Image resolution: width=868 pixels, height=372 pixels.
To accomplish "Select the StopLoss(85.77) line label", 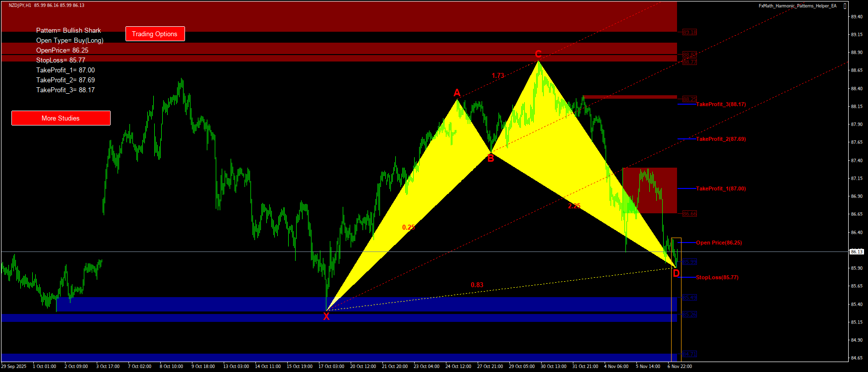I will (x=717, y=277).
